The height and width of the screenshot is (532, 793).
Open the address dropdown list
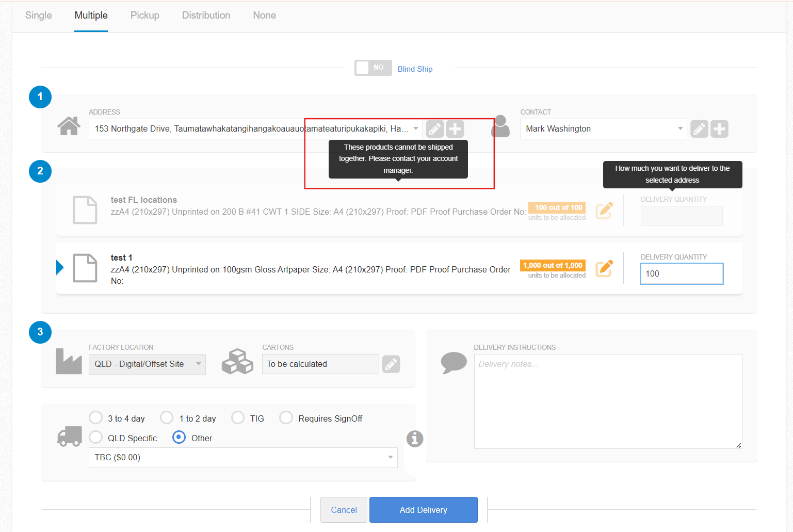click(x=256, y=129)
